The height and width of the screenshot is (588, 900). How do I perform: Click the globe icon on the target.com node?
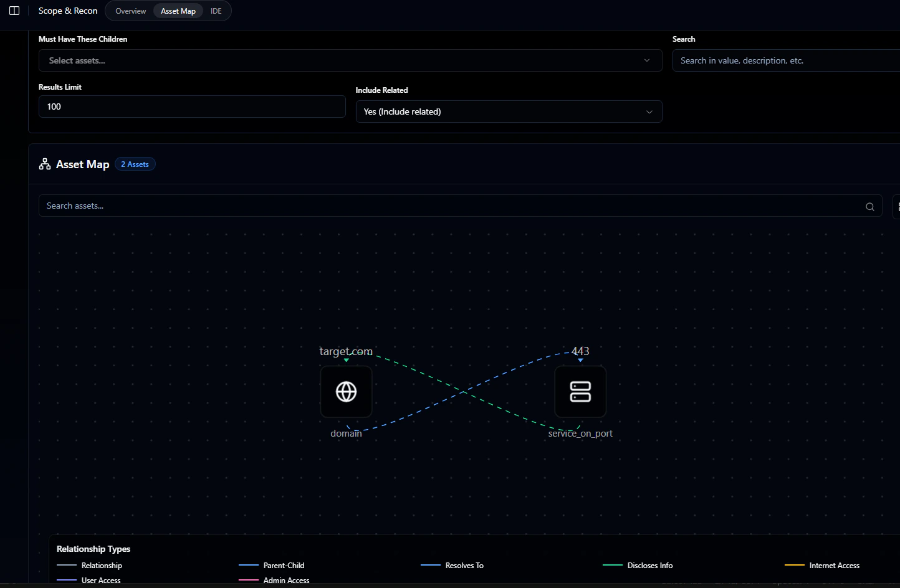click(x=346, y=392)
